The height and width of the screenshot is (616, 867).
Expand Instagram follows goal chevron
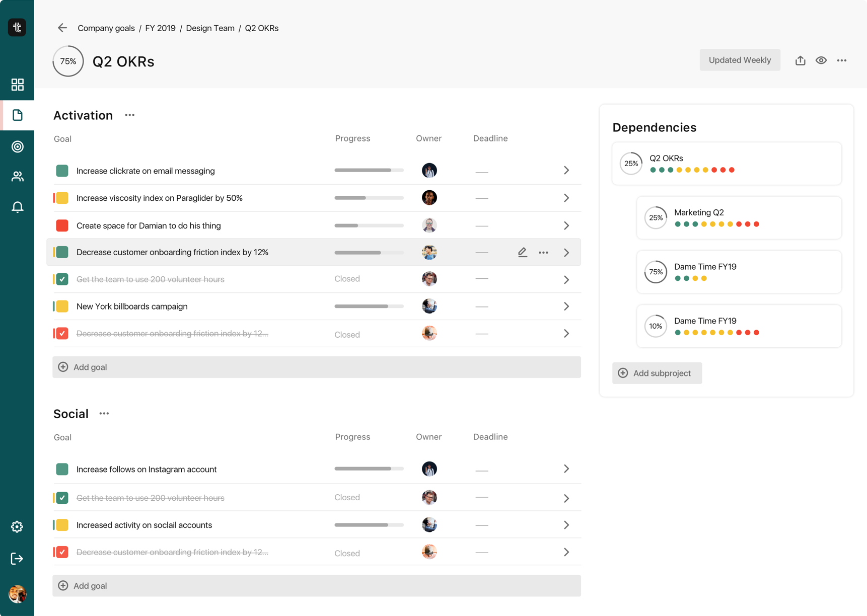[566, 469]
